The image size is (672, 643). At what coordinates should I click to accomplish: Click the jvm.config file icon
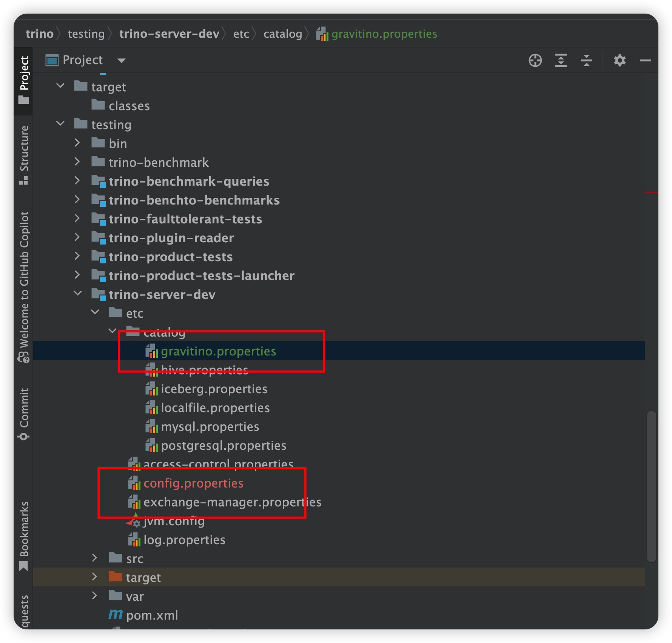(134, 521)
